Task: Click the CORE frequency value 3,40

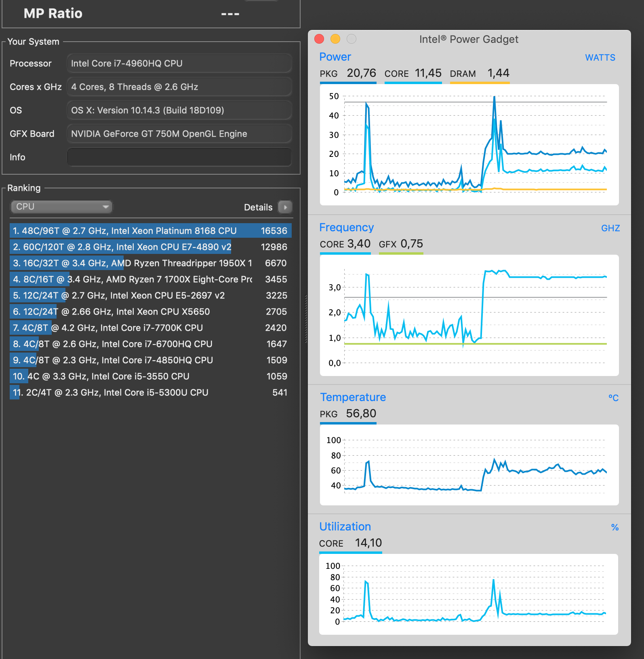Action: point(359,244)
